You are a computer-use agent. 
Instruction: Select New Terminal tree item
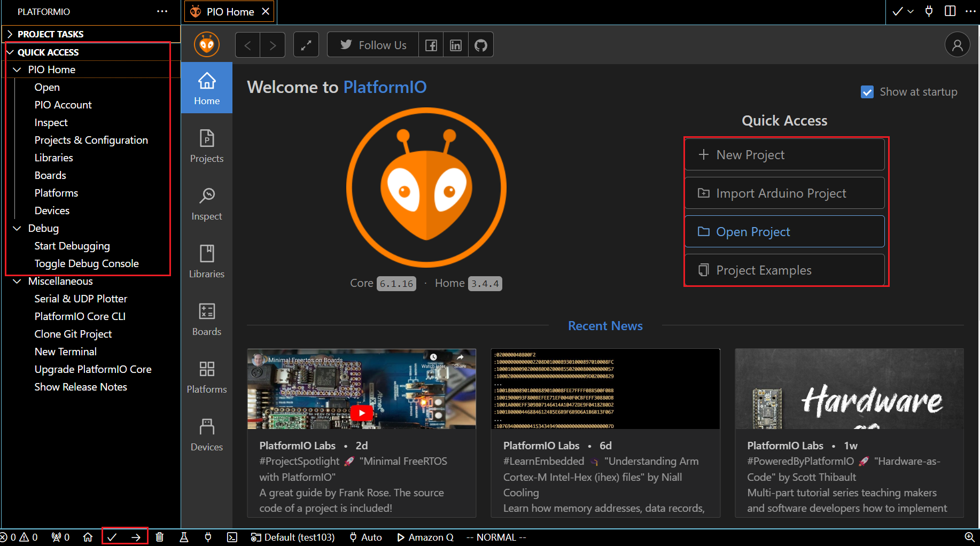point(66,352)
